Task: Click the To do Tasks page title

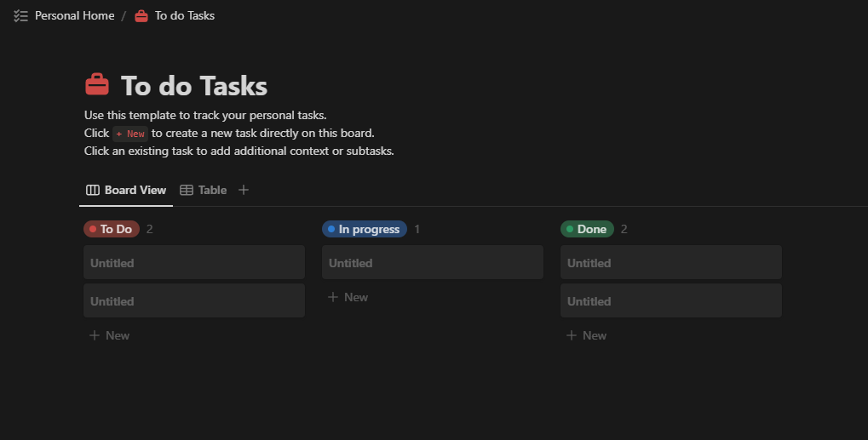Action: tap(193, 86)
